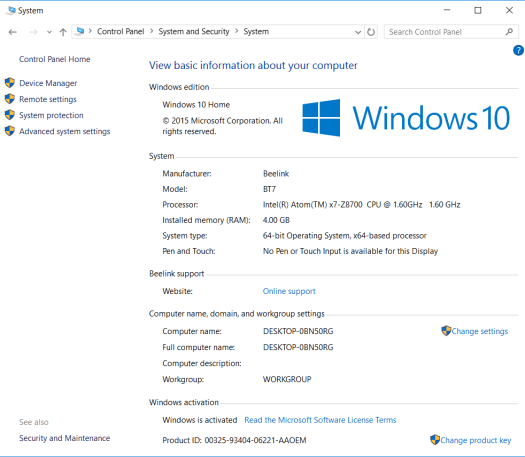Click model value 'BT7'

[x=269, y=189]
